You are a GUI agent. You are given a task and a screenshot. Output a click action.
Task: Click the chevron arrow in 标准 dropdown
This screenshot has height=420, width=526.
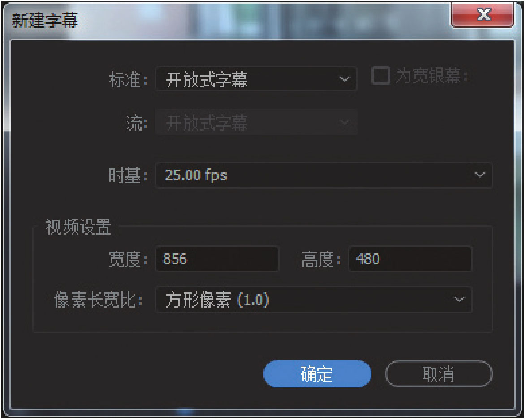click(345, 79)
